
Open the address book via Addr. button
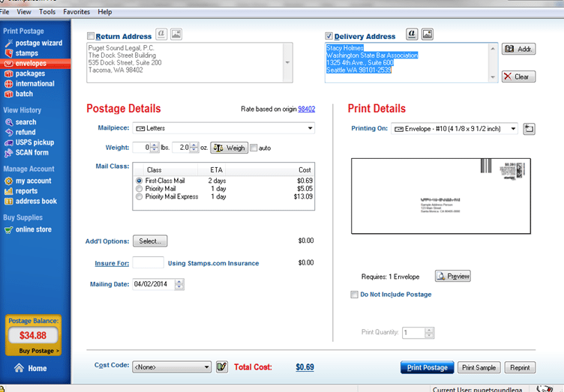(x=518, y=49)
